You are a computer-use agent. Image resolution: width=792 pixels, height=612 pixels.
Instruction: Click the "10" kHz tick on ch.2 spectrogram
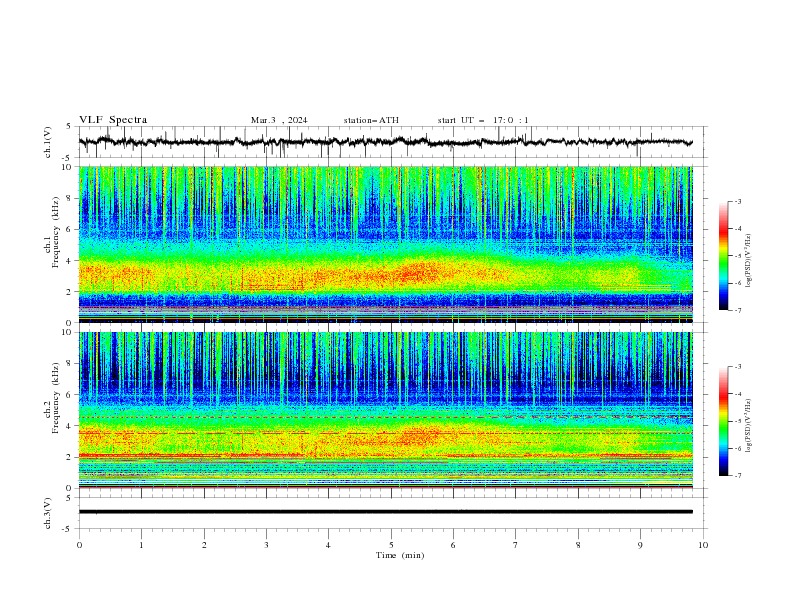pyautogui.click(x=68, y=332)
